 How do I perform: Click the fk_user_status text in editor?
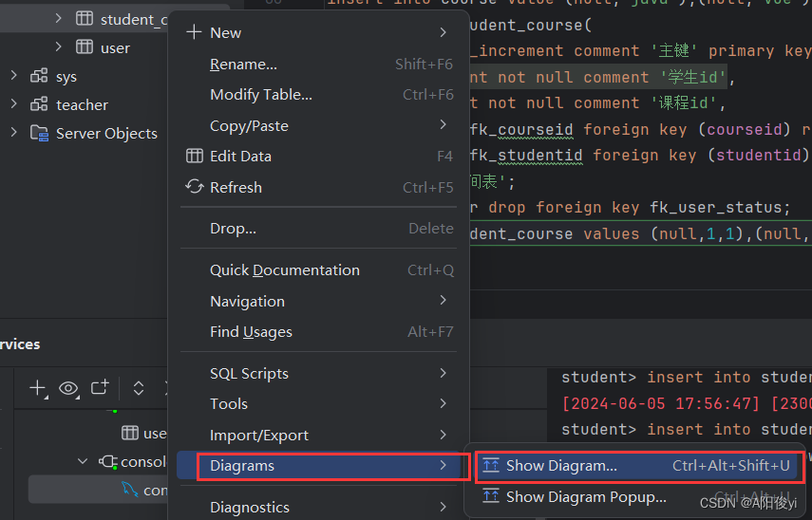point(716,208)
